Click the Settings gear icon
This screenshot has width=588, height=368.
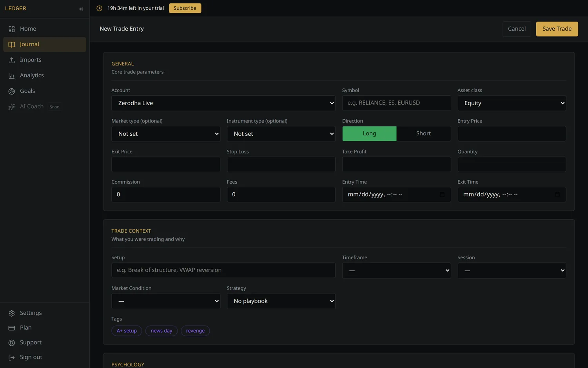[12, 313]
